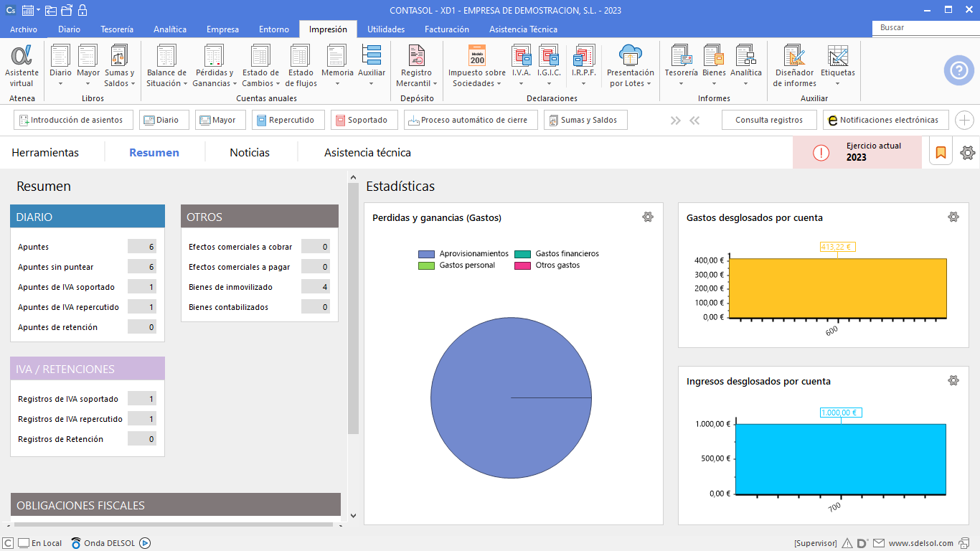The image size is (980, 551).
Task: Expand the I.V.A. declarations dropdown
Action: 521,83
